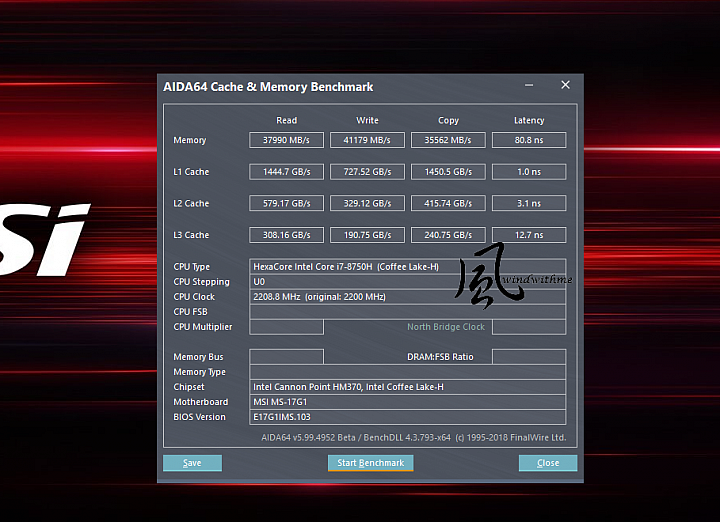Click the Memory row label

[190, 140]
